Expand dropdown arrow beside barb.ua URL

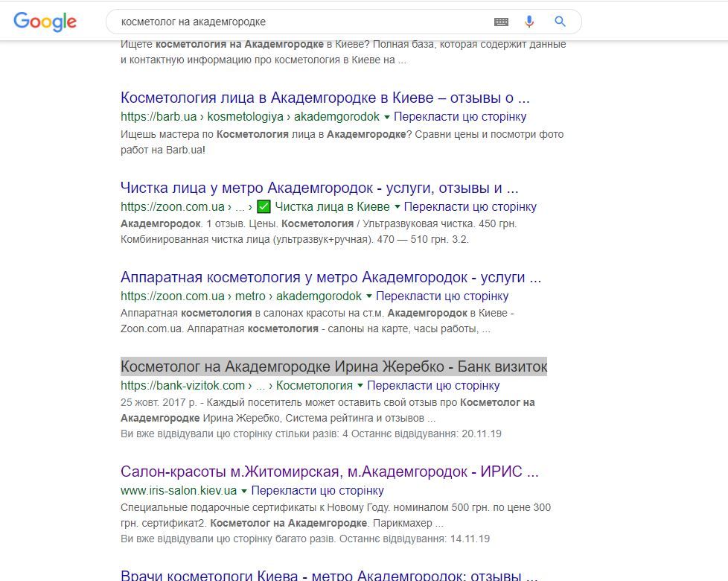point(387,117)
